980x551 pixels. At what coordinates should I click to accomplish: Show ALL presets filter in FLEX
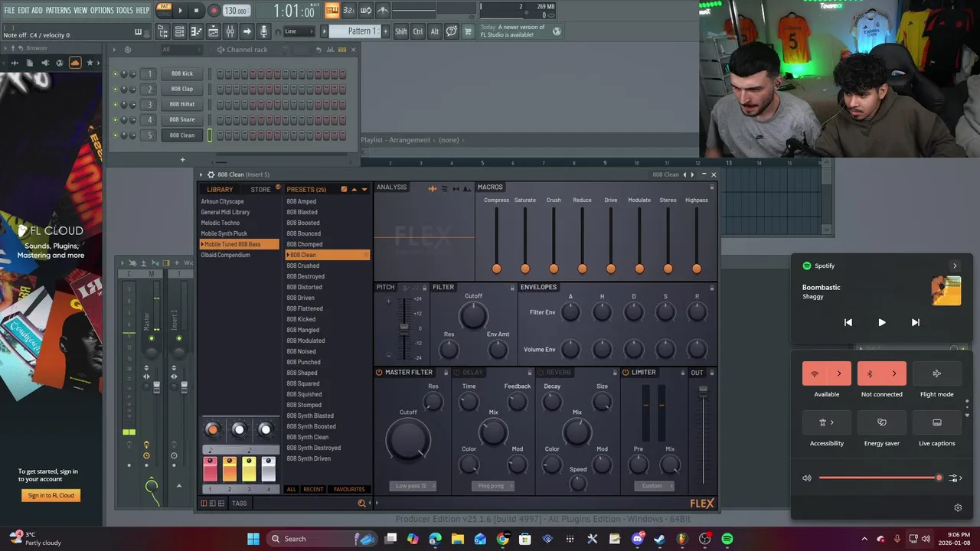[x=291, y=489]
